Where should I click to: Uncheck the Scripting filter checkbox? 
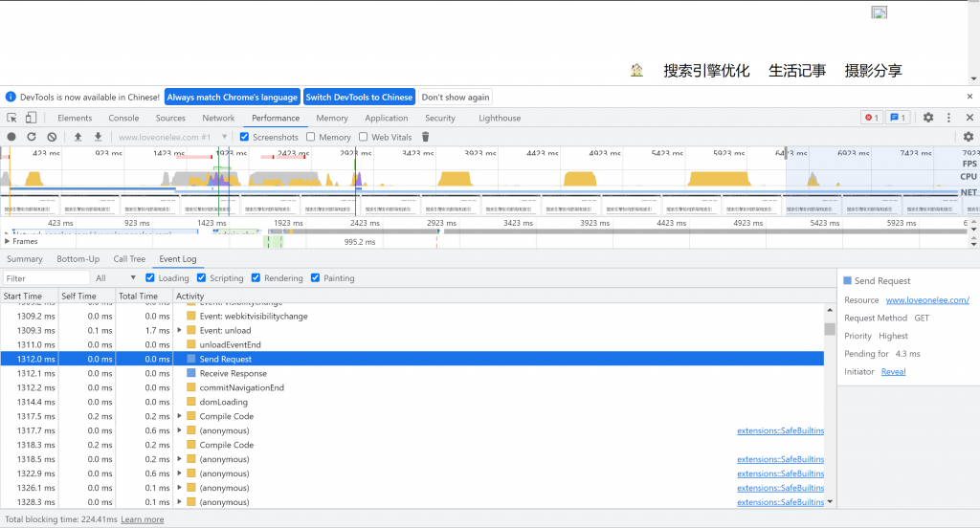[201, 278]
